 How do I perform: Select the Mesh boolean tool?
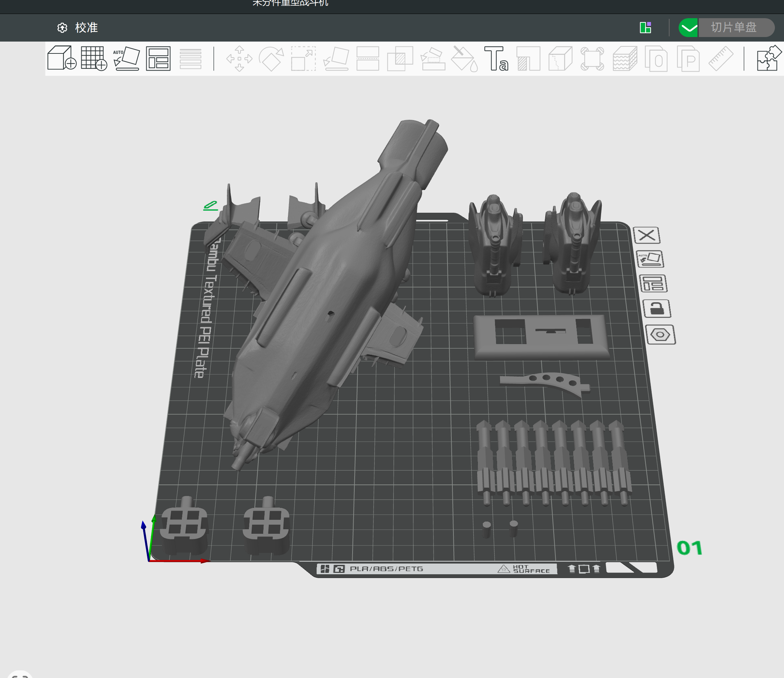tap(400, 59)
